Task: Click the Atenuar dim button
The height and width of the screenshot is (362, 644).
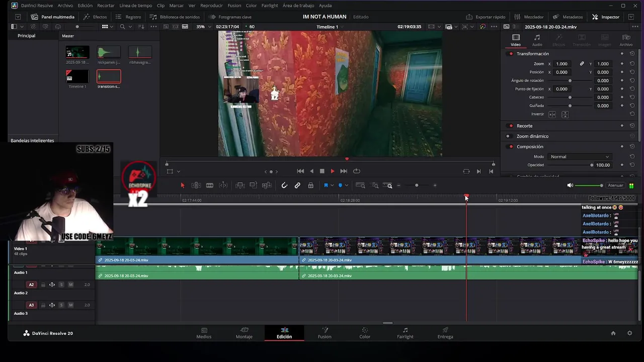Action: tap(615, 186)
